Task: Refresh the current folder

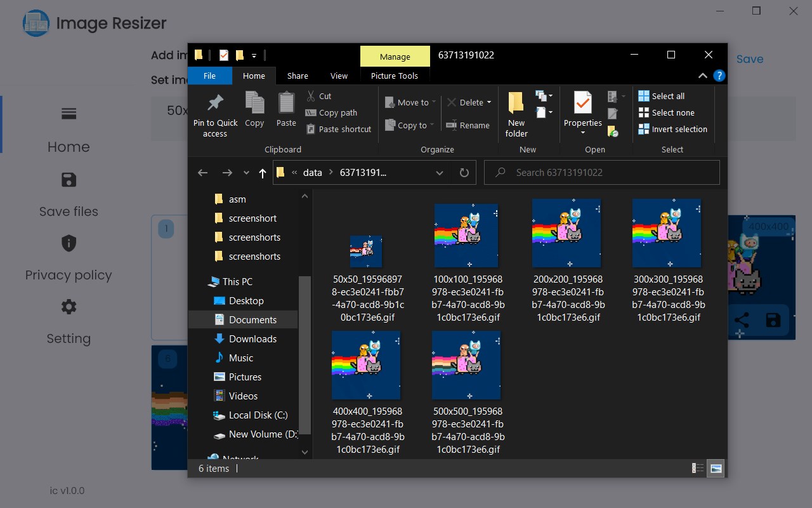Action: coord(464,173)
